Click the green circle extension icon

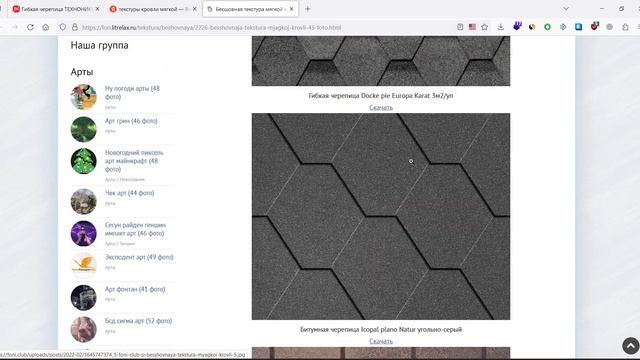tap(547, 27)
